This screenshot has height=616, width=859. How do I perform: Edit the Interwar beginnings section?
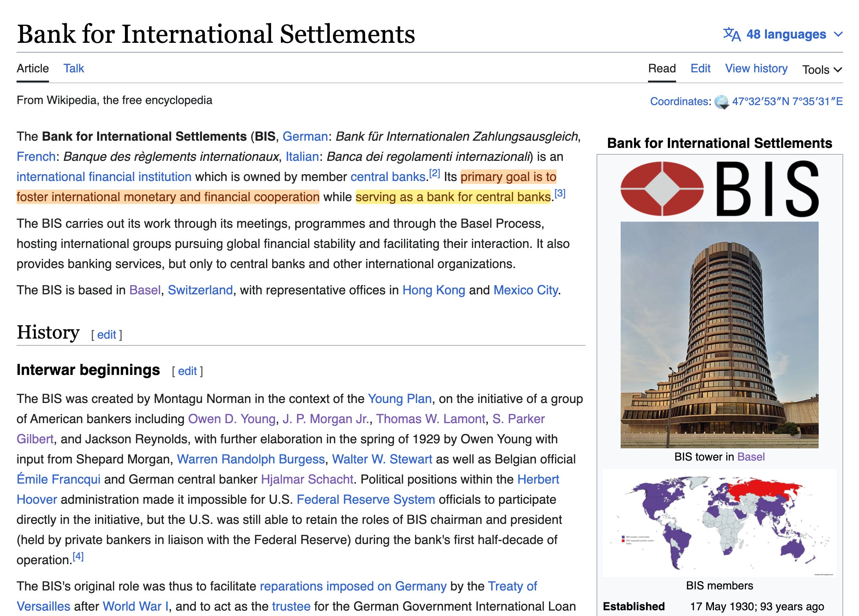coord(187,371)
